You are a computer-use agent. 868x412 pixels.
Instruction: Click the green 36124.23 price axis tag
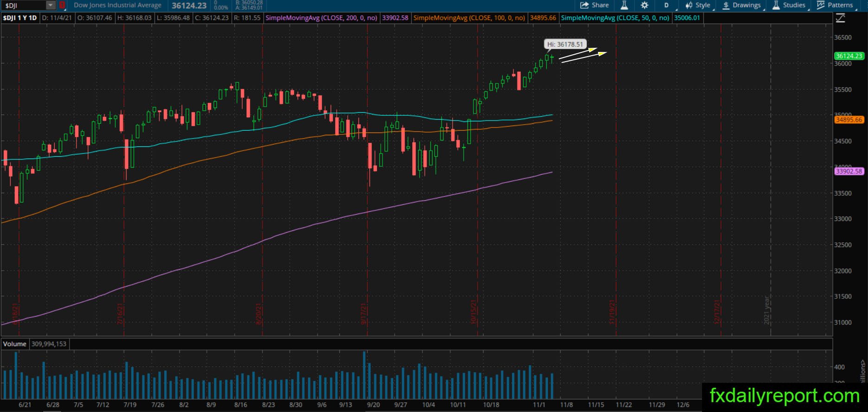click(849, 56)
